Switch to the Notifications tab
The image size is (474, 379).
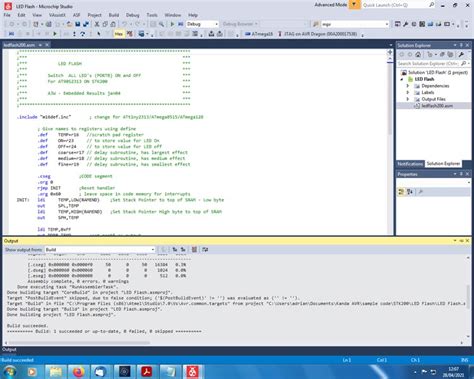click(410, 164)
